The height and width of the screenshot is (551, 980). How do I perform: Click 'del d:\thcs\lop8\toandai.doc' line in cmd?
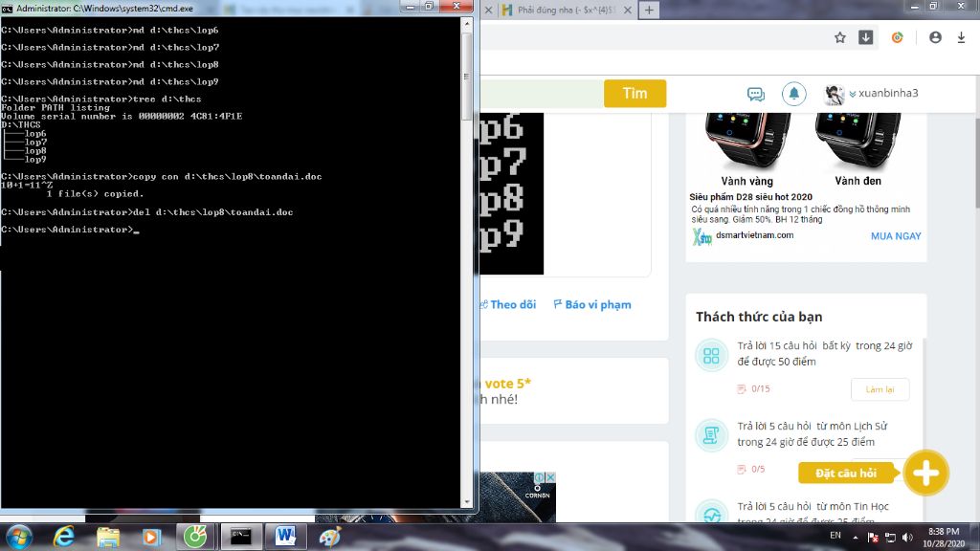pyautogui.click(x=146, y=211)
